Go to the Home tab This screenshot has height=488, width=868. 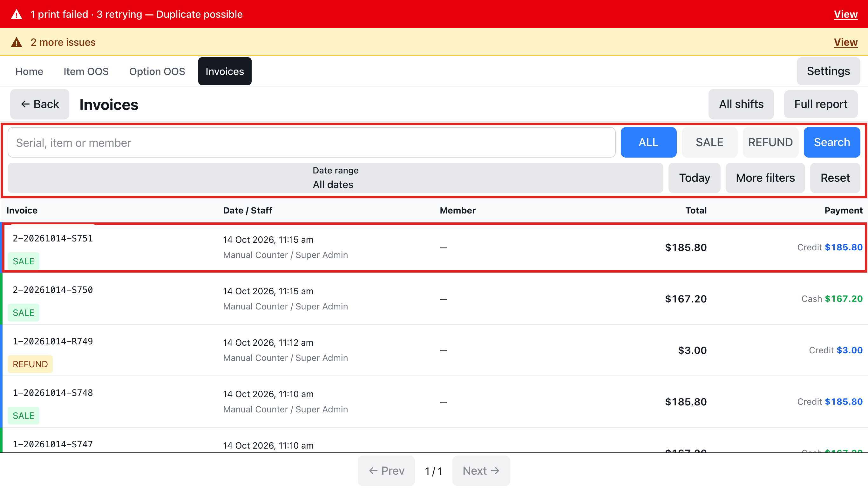[x=29, y=71]
